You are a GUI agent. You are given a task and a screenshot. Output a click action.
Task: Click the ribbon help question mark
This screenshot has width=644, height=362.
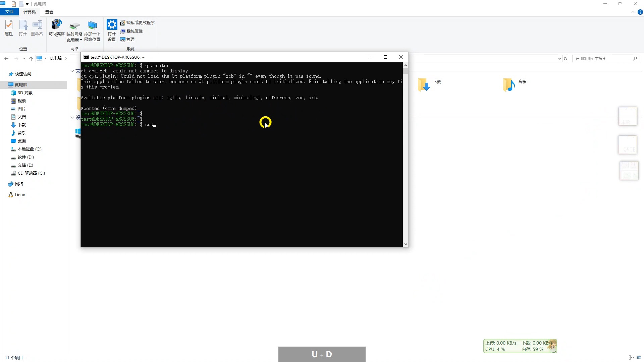pos(640,12)
